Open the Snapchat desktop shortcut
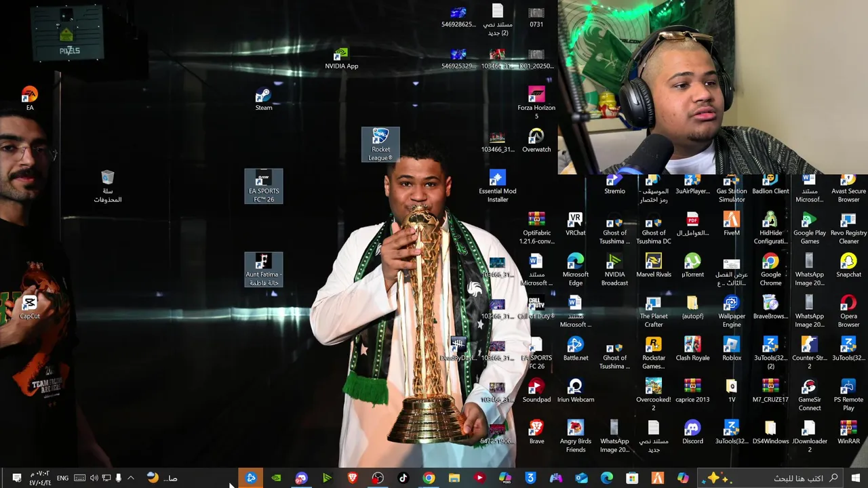868x488 pixels. pyautogui.click(x=848, y=266)
